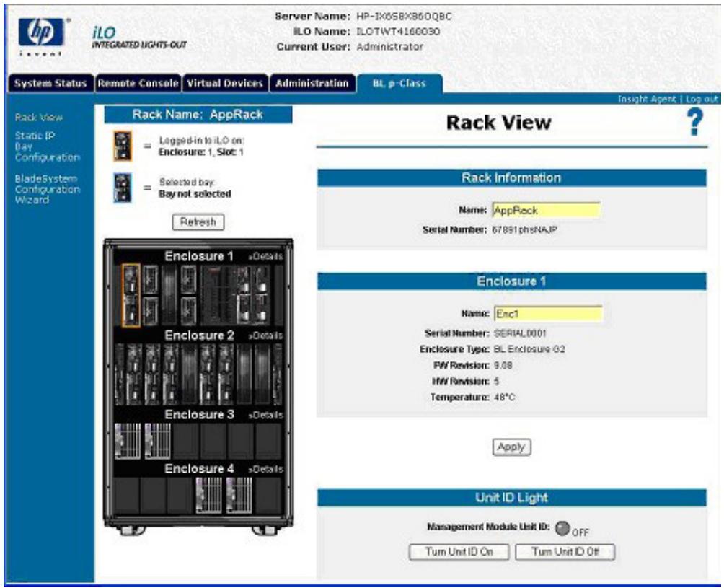Go to the Administration tab
724x588 pixels.
(312, 84)
